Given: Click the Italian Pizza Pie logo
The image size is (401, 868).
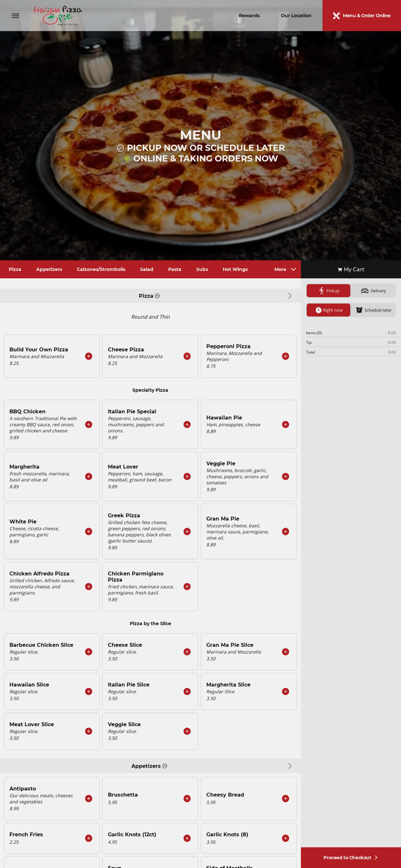Looking at the screenshot, I should click(58, 16).
